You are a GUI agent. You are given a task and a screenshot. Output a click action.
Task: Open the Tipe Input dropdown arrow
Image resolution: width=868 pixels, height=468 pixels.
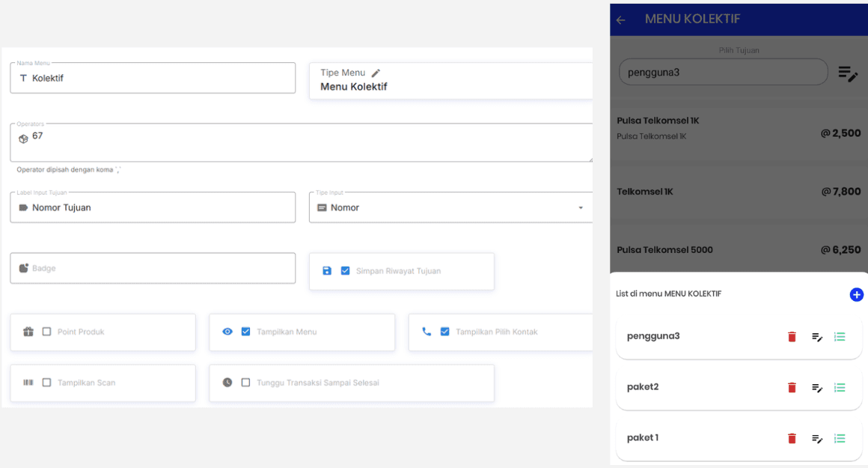tap(580, 208)
